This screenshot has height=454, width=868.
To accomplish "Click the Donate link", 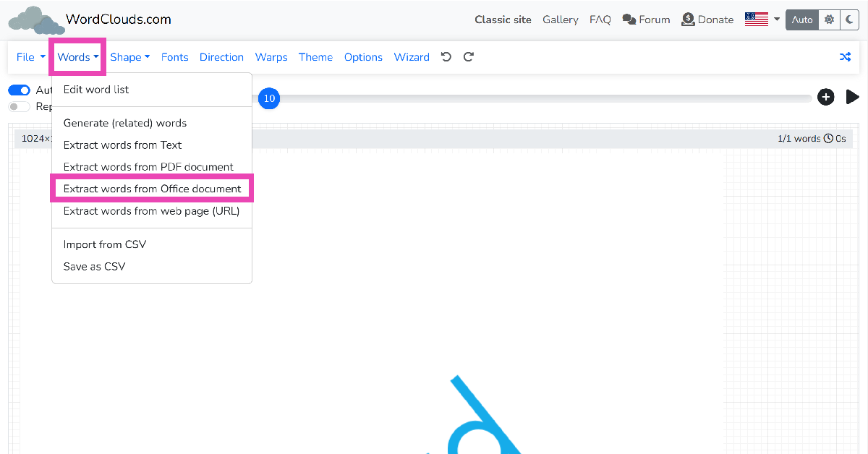I will click(707, 20).
